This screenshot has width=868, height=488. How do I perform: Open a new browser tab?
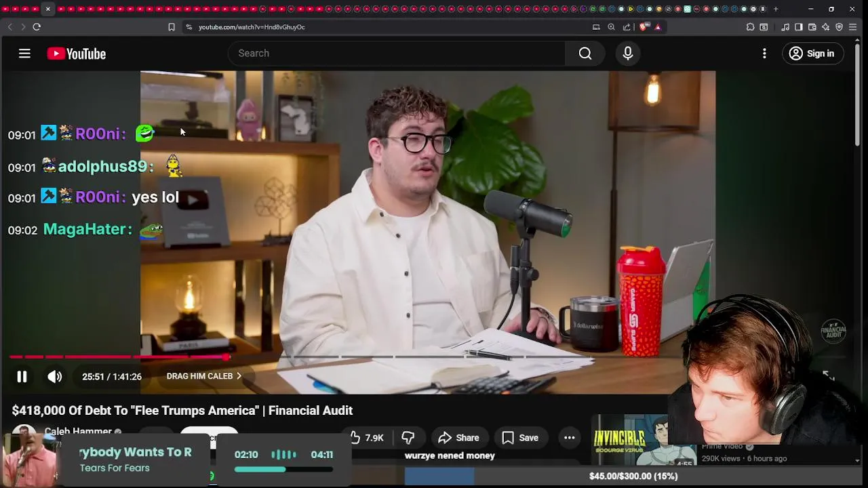(x=776, y=9)
